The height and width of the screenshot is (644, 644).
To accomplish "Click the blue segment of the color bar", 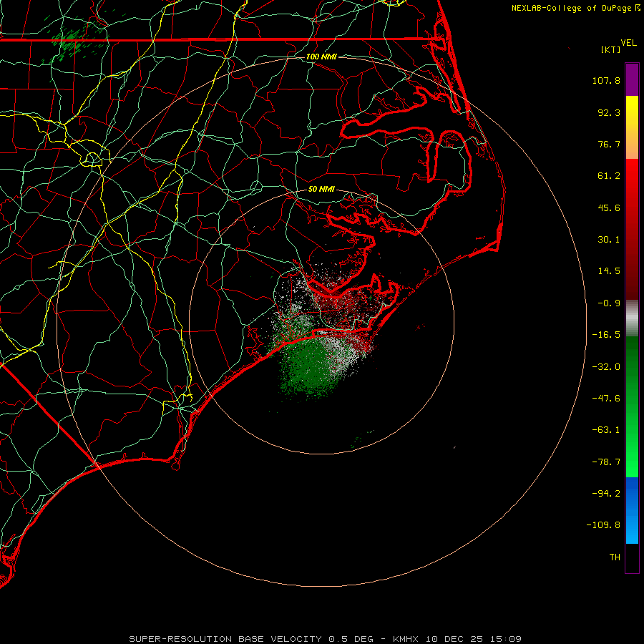I will pos(632,510).
